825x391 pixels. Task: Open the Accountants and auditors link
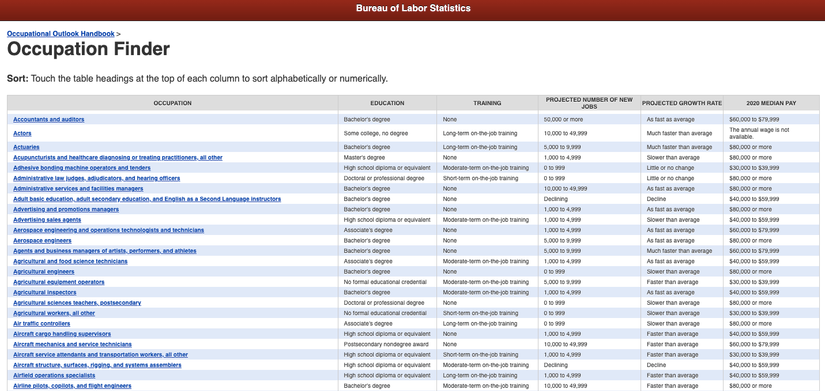[x=48, y=119]
